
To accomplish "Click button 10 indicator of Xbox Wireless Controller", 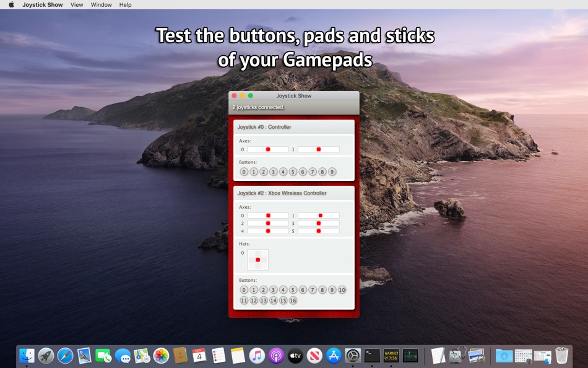I will coord(342,290).
